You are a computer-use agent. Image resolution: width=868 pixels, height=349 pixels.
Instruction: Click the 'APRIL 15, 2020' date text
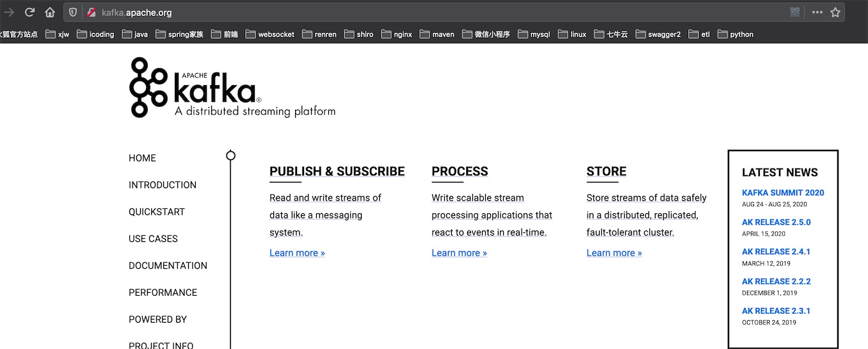point(764,234)
